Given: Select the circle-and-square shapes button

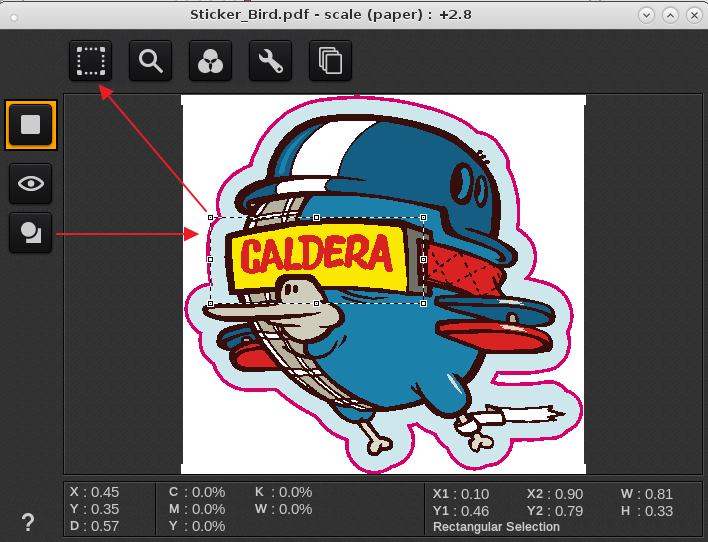Looking at the screenshot, I should (31, 233).
